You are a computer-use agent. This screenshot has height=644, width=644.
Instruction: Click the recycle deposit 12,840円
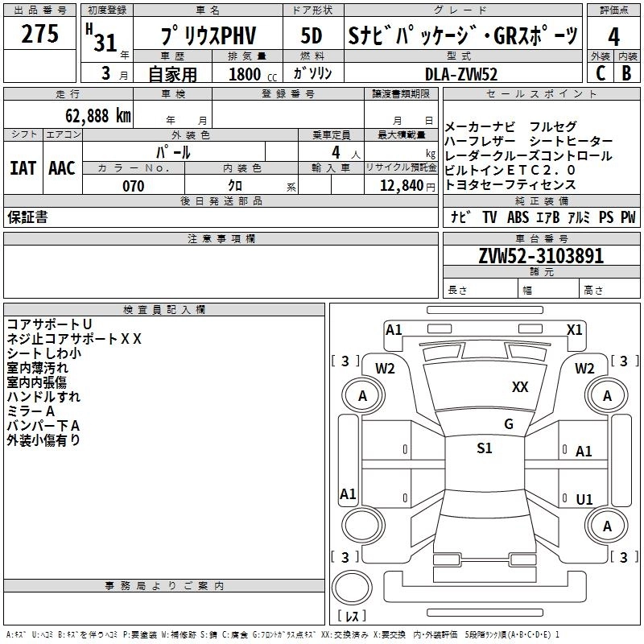407,186
